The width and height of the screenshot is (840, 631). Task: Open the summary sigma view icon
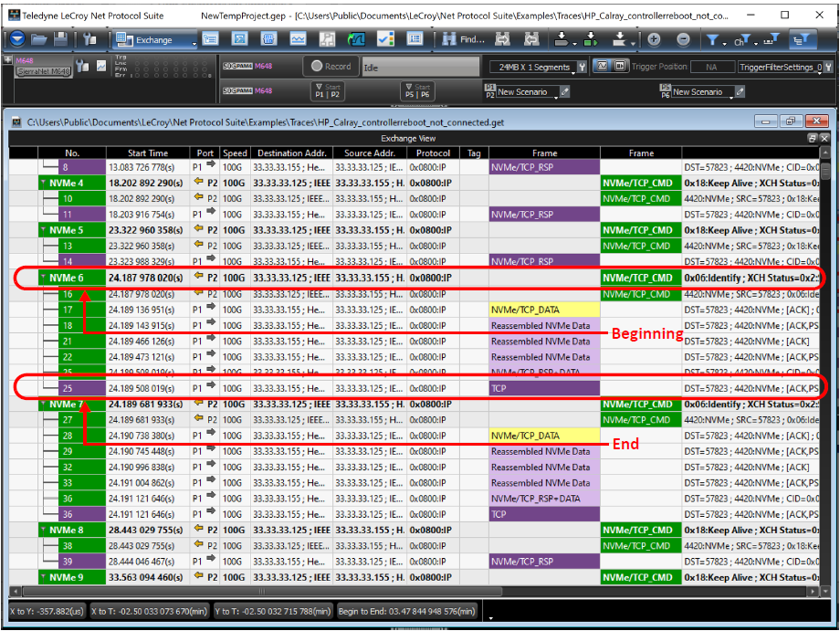pyautogui.click(x=239, y=39)
